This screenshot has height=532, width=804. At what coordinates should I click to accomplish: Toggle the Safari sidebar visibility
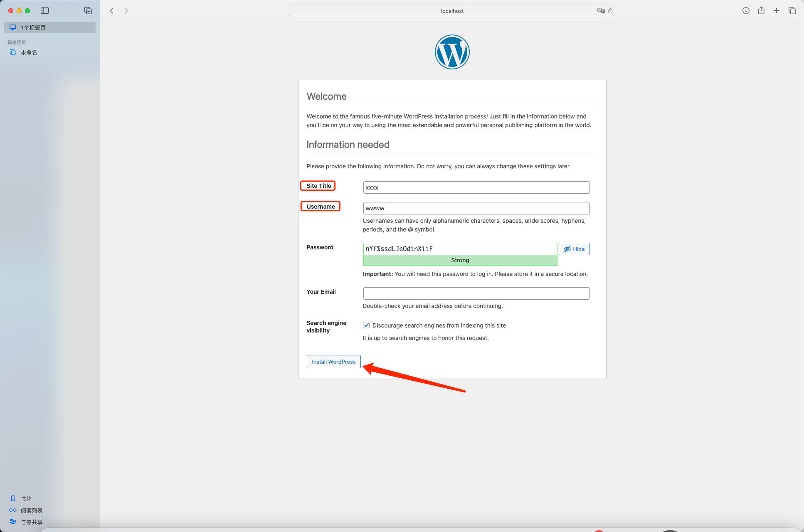45,10
